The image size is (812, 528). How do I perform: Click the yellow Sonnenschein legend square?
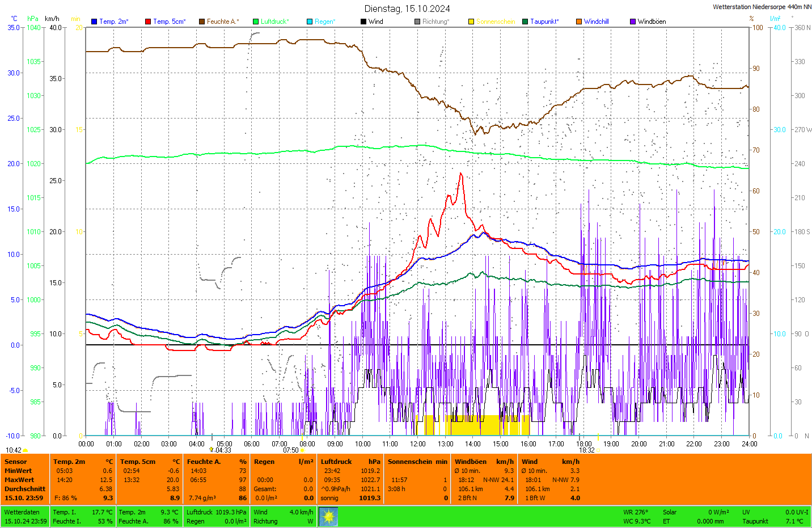[471, 22]
